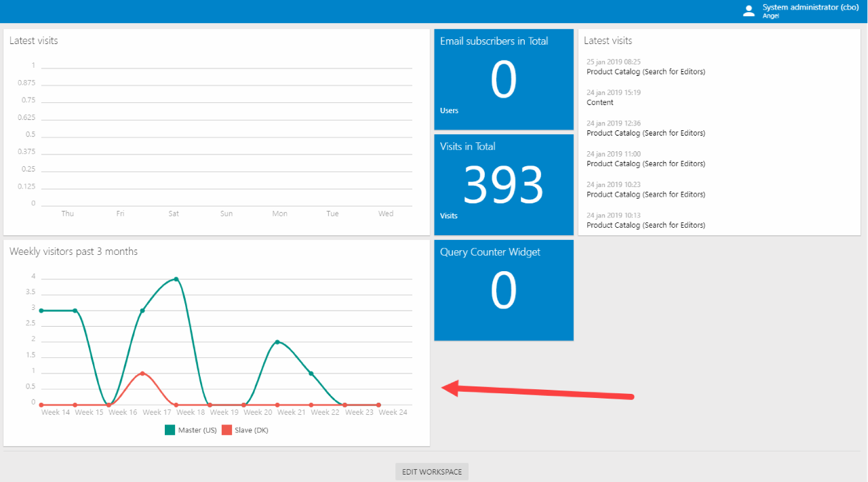
Task: Open the Visits in Total tile
Action: tap(504, 184)
